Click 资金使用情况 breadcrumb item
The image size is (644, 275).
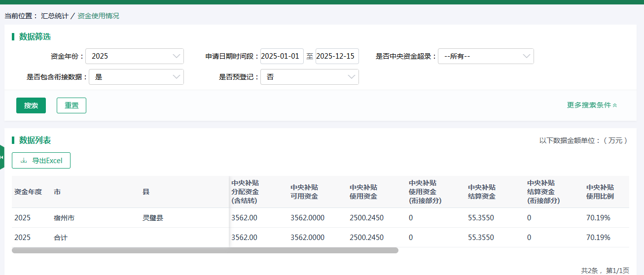(x=98, y=16)
